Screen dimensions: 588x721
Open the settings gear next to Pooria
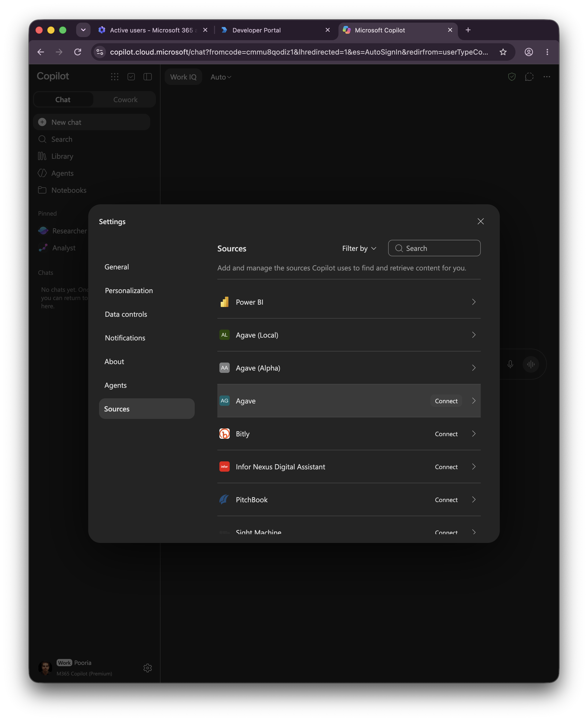148,668
